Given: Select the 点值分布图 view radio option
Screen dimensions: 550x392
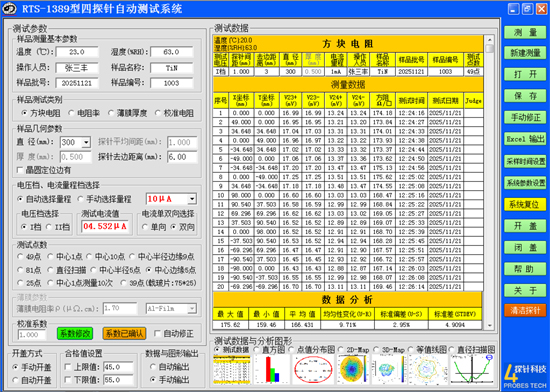Looking at the screenshot, I should click(312, 350).
